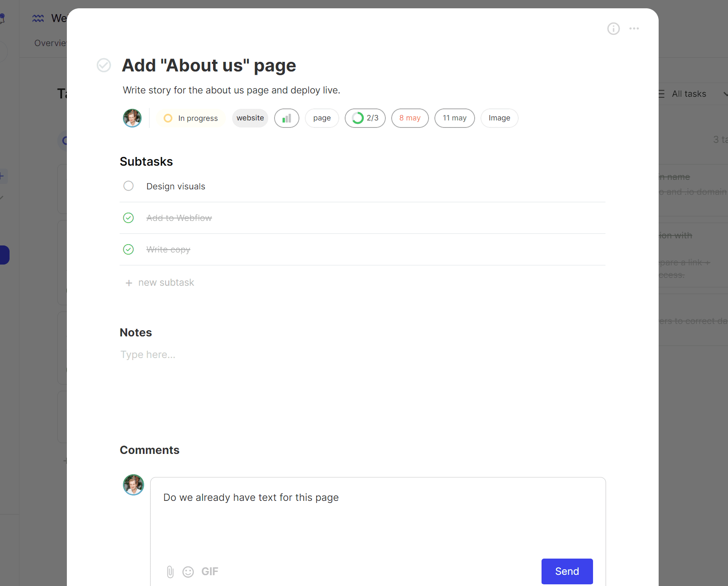Change the 11 may due date
Image resolution: width=728 pixels, height=586 pixels.
(454, 118)
